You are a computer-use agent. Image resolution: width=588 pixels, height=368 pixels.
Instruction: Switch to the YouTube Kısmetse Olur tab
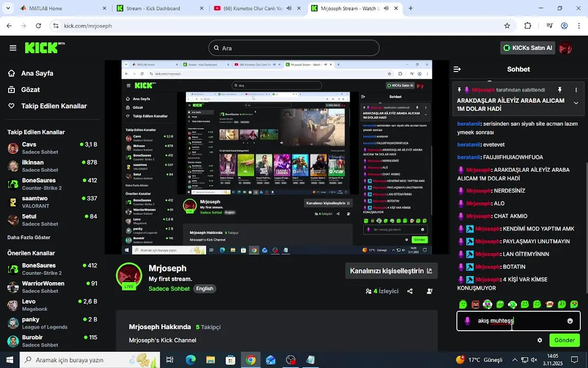point(258,8)
